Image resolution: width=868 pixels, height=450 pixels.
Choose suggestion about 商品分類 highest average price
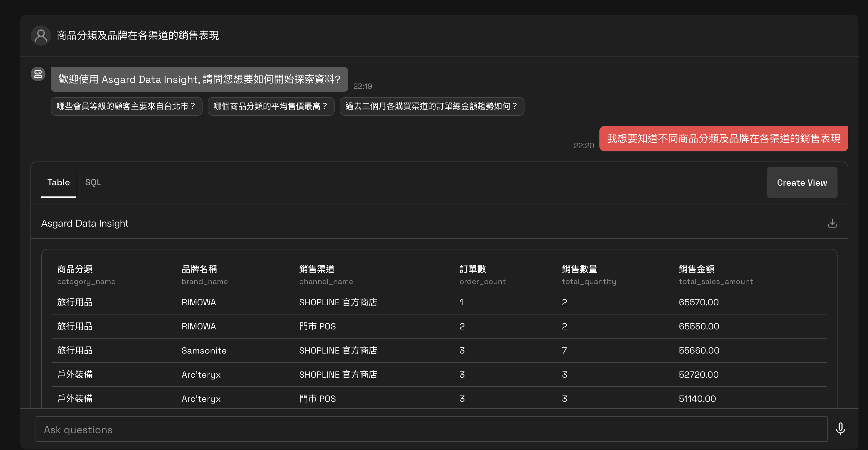click(x=271, y=106)
